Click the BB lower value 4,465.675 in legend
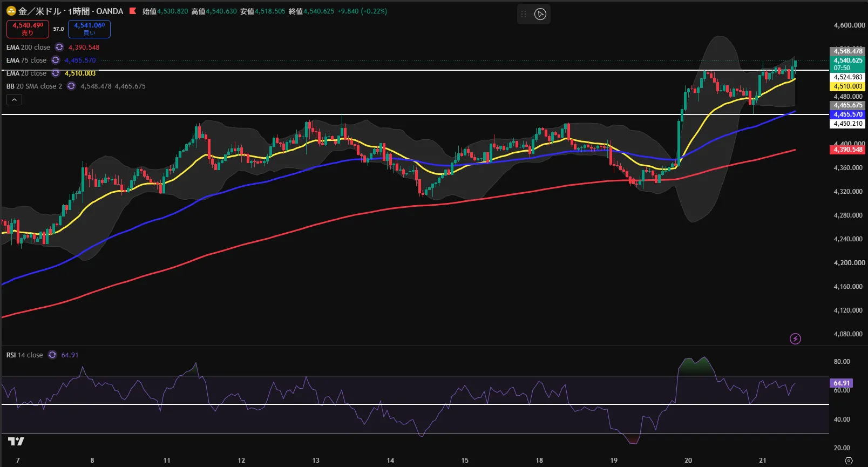The height and width of the screenshot is (467, 868). click(x=130, y=86)
